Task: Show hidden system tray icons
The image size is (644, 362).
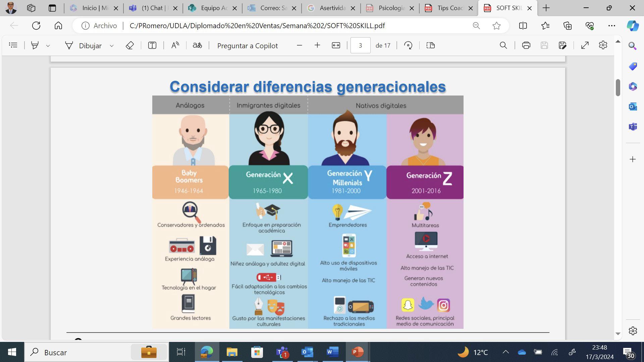Action: click(505, 352)
